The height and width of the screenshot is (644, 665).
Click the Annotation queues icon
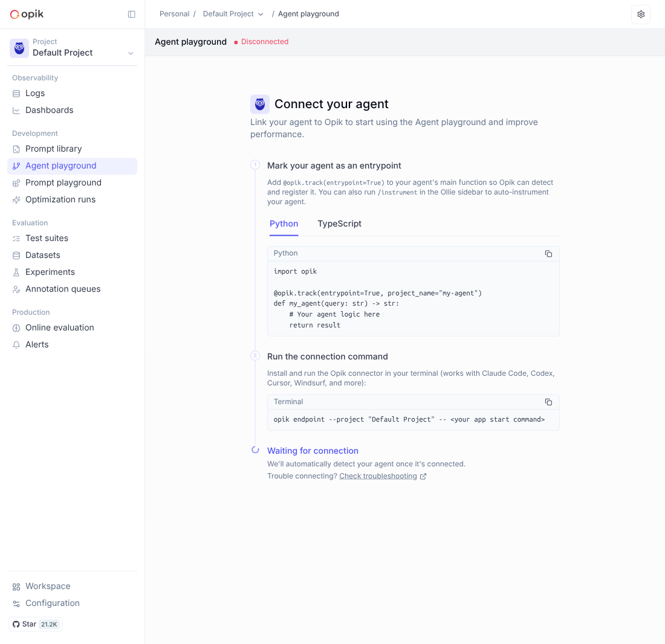pyautogui.click(x=16, y=289)
